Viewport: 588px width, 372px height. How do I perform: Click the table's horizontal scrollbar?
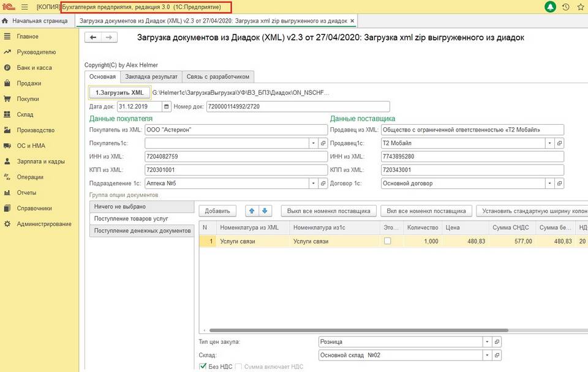[358, 330]
